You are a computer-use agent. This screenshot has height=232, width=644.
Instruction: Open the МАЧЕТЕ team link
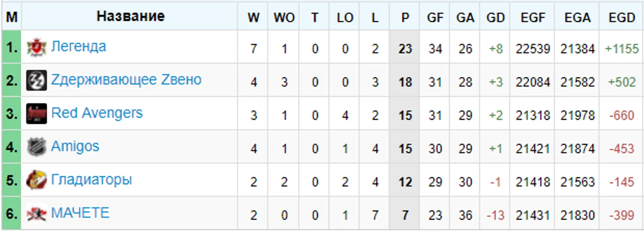tap(80, 213)
